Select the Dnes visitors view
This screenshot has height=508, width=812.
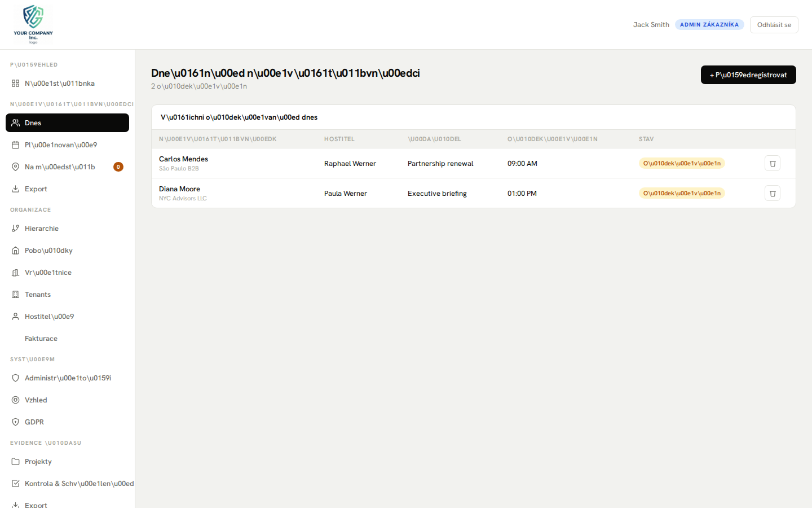(34, 122)
